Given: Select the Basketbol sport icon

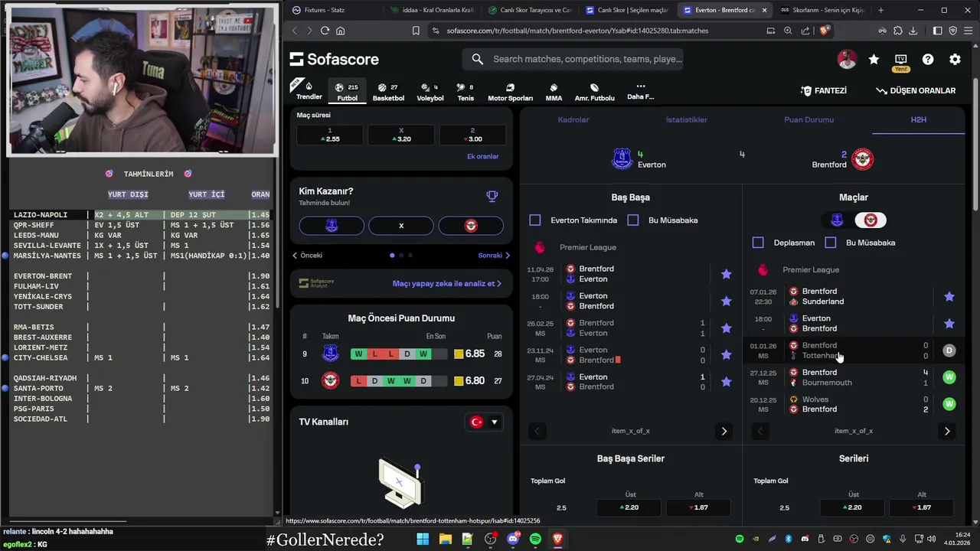Looking at the screenshot, I should (x=388, y=92).
